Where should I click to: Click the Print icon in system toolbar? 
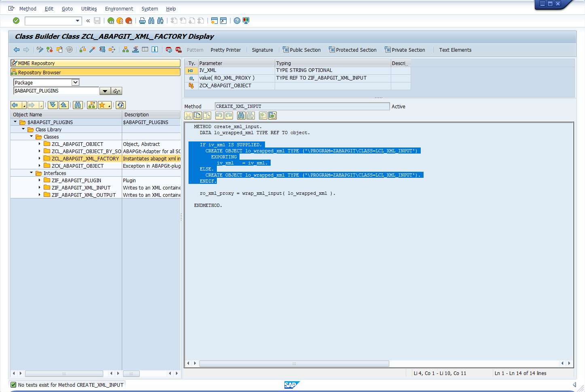(142, 21)
